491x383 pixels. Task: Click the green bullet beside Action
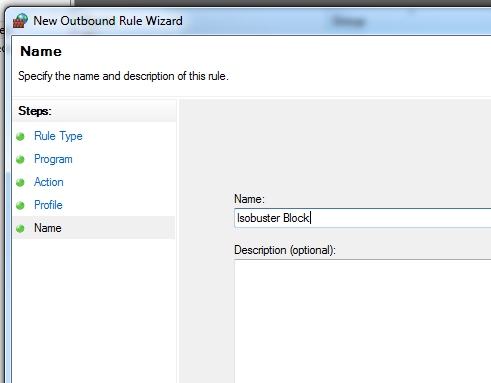coord(20,182)
